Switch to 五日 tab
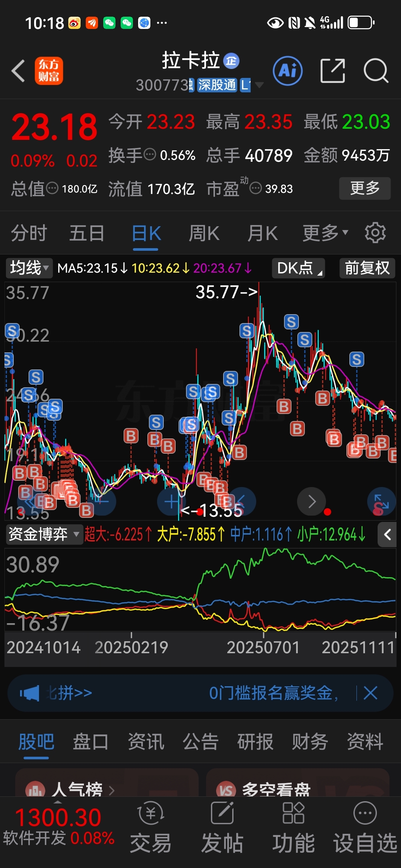Screen dimensions: 401x868 pos(87,233)
